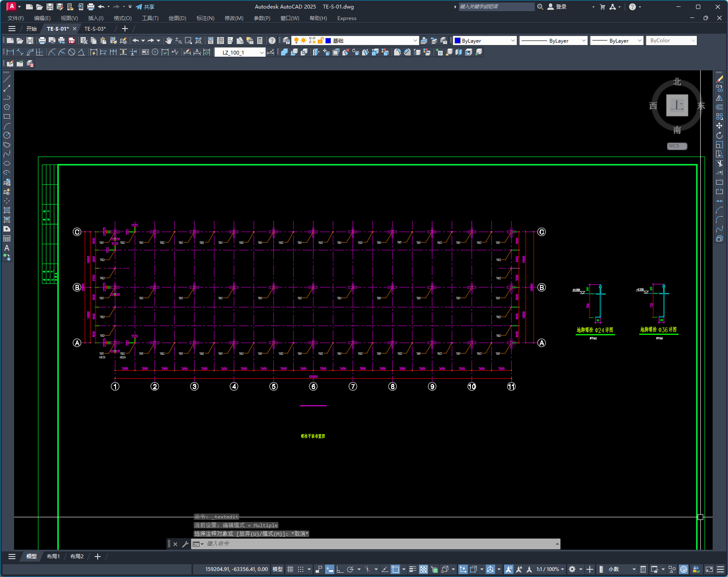This screenshot has width=728, height=577.
Task: Open the DWF publish tool
Action: click(72, 41)
